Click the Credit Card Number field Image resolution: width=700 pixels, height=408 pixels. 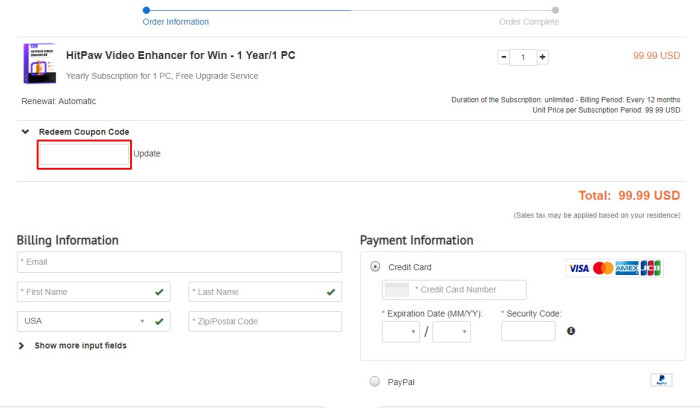click(x=454, y=290)
